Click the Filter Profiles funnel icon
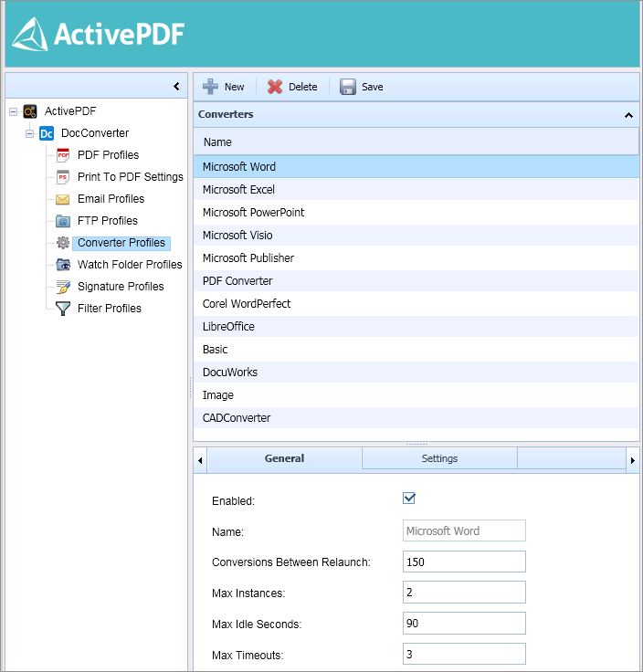643x672 pixels. pos(63,309)
